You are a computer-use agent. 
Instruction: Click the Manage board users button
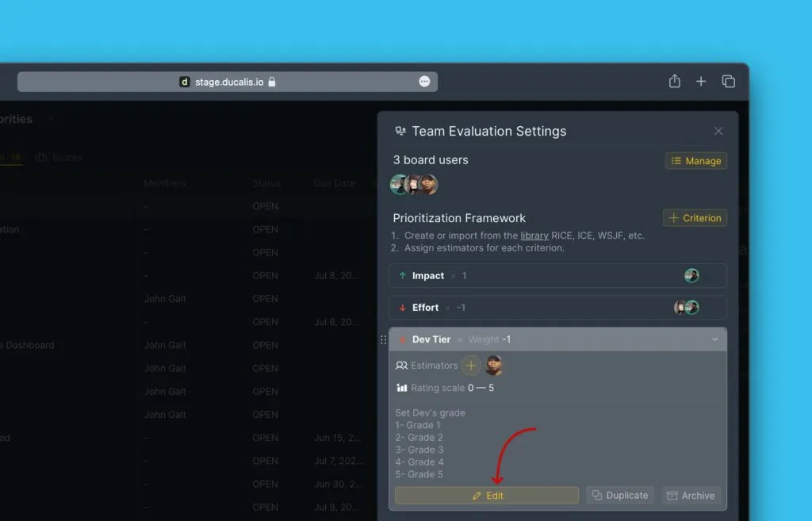click(x=695, y=161)
